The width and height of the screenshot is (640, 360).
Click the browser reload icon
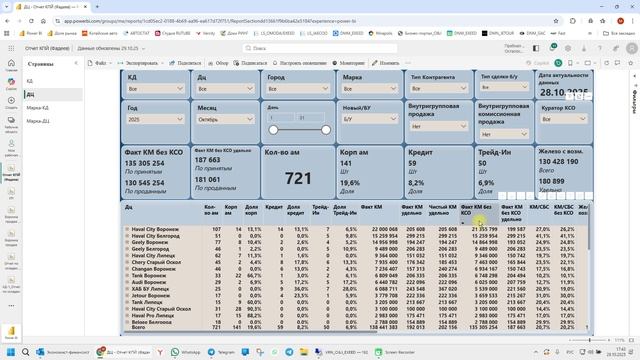coord(31,21)
